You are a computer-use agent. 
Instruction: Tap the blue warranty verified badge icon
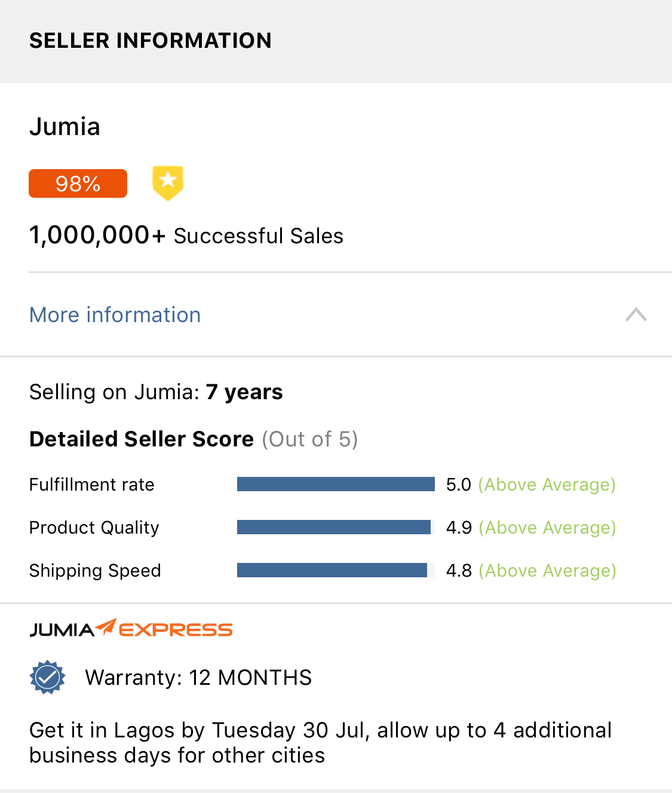[x=47, y=678]
